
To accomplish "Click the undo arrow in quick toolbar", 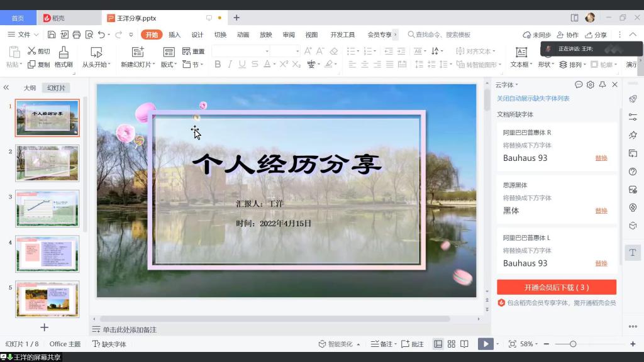I will [x=102, y=35].
